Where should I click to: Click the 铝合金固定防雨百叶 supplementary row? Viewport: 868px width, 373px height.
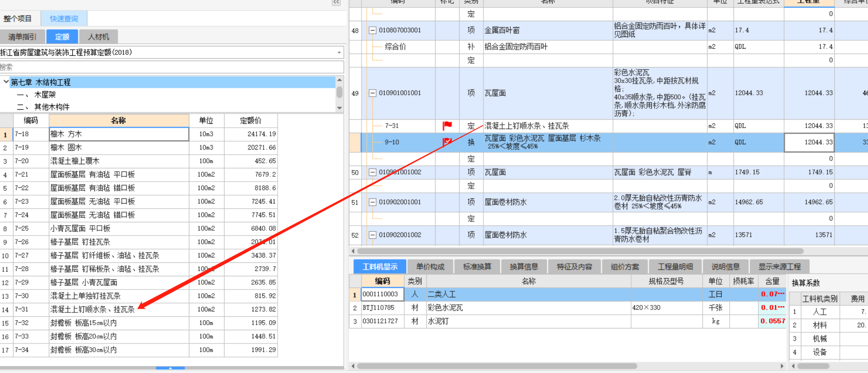[609, 46]
